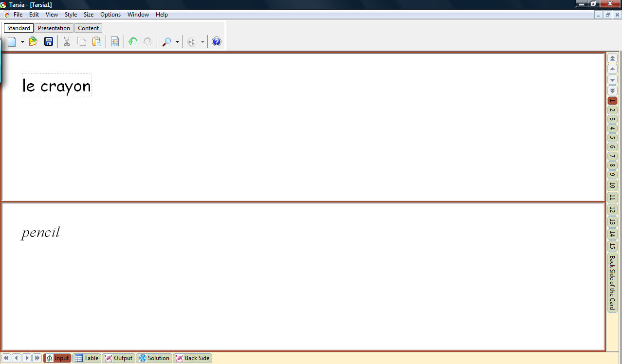Click the Tarsia application icon in menu bar
The height and width of the screenshot is (364, 622).
pyautogui.click(x=7, y=15)
